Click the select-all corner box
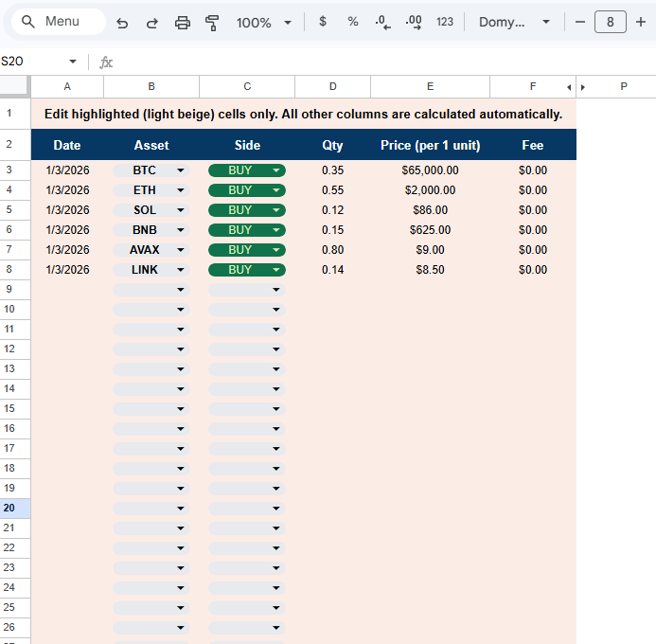Screen dimensions: 656x644 15,86
